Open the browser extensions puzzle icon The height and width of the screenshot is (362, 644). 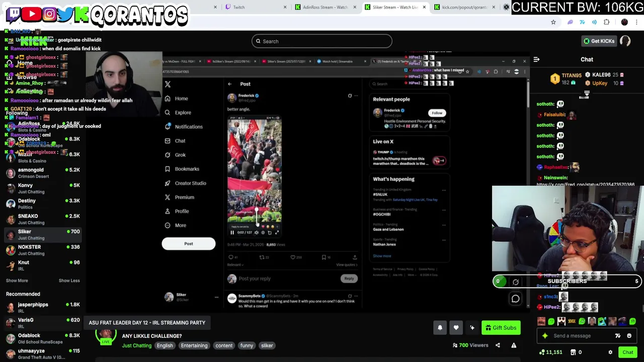[x=606, y=22]
